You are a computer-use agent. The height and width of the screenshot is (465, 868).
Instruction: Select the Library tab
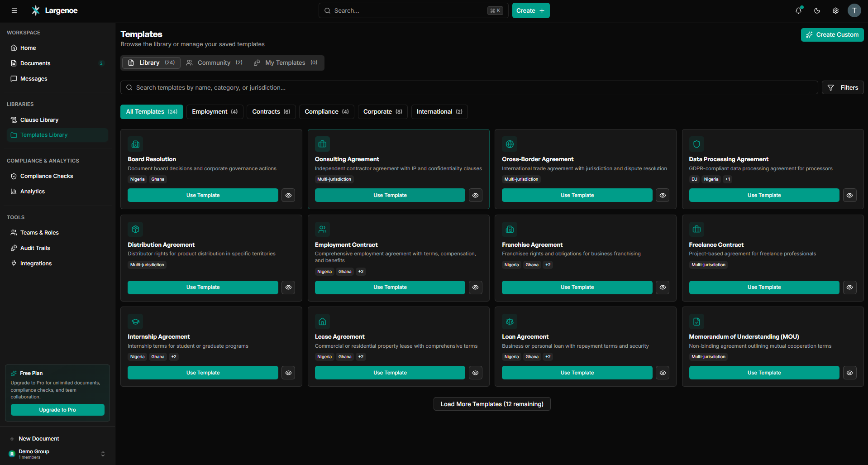point(151,62)
